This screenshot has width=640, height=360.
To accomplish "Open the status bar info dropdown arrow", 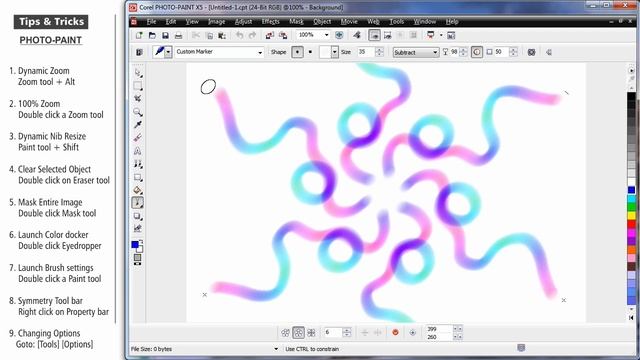I will click(x=276, y=349).
